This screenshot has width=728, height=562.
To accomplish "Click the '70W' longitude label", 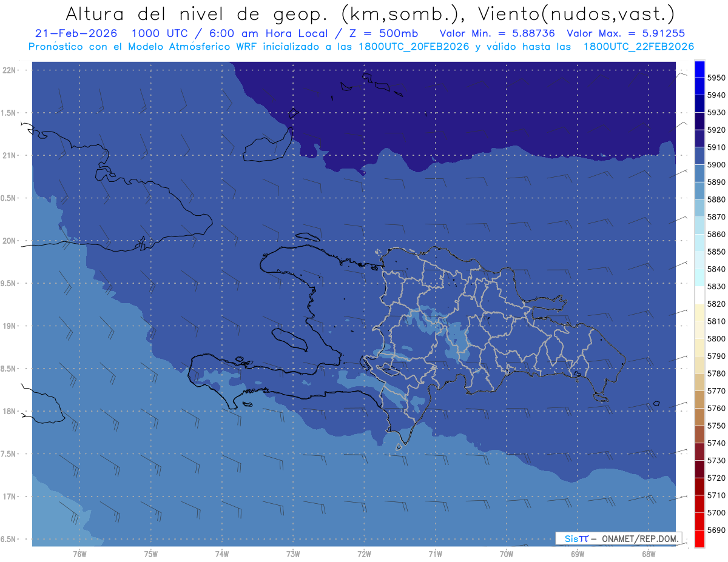I will click(x=506, y=554).
